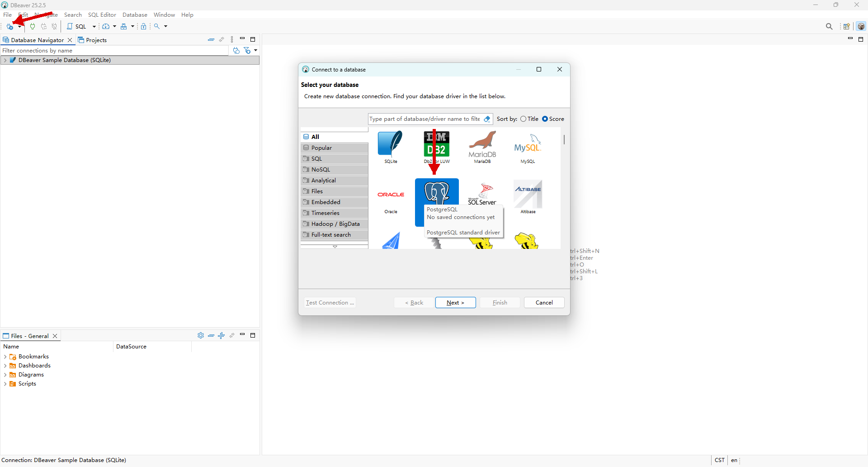
Task: Cancel the connection dialog
Action: click(x=544, y=303)
